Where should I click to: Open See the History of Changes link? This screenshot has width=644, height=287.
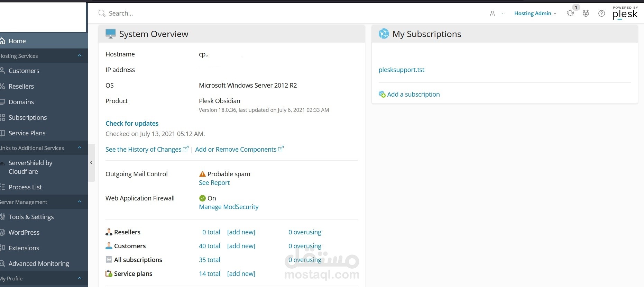pos(143,149)
